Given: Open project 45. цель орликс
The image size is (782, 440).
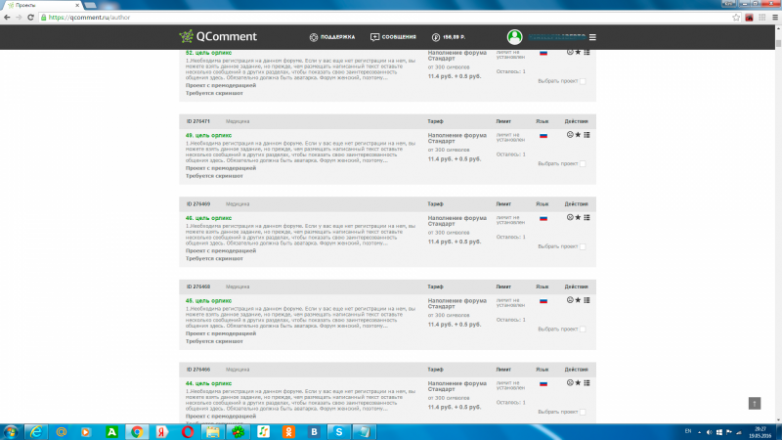Looking at the screenshot, I should (x=208, y=301).
